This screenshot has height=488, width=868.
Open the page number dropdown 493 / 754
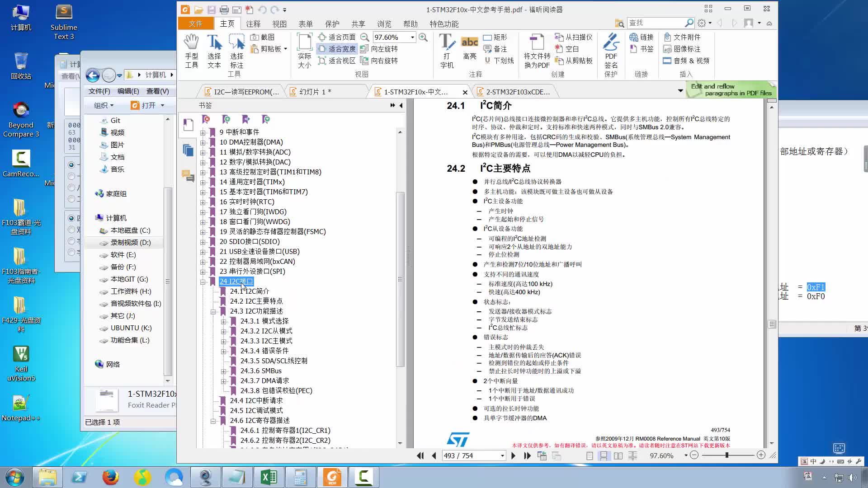pyautogui.click(x=502, y=455)
